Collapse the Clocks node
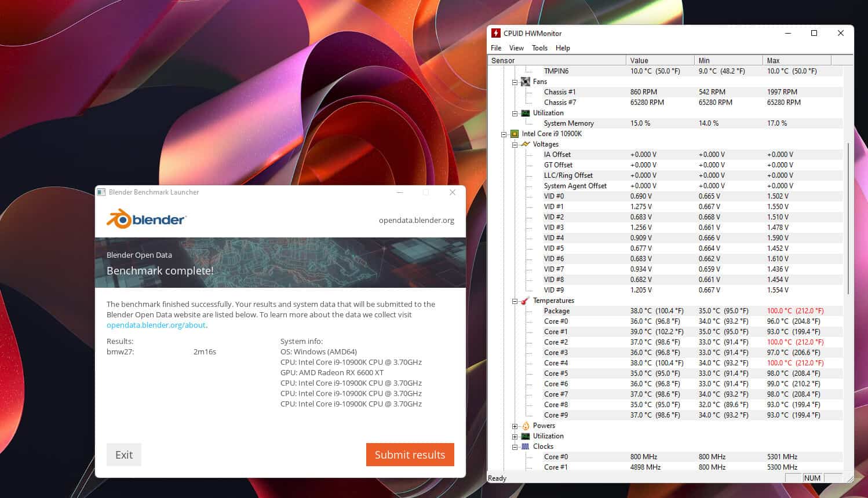Viewport: 868px width, 498px height. point(515,447)
